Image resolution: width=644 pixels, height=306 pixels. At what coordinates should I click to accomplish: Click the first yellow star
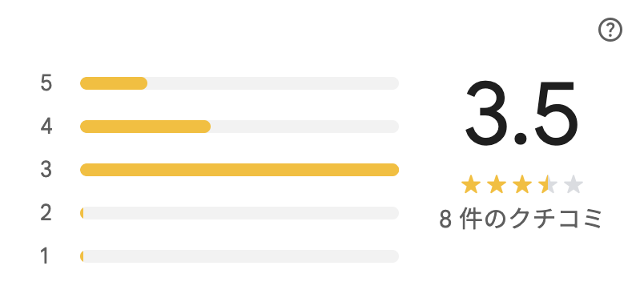(471, 184)
